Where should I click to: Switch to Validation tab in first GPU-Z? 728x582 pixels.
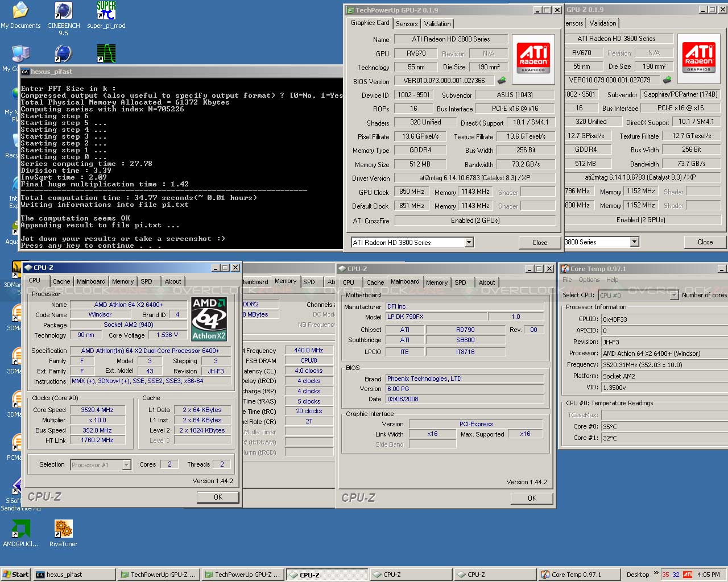click(x=437, y=24)
